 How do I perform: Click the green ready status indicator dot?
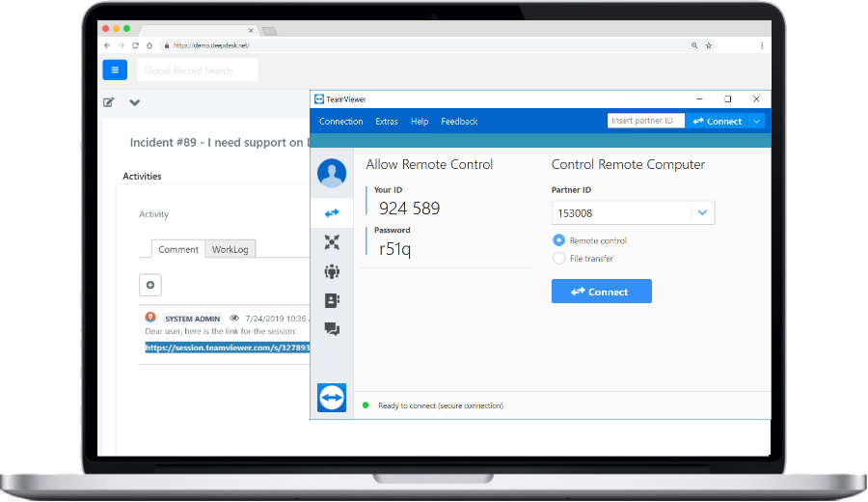[366, 405]
